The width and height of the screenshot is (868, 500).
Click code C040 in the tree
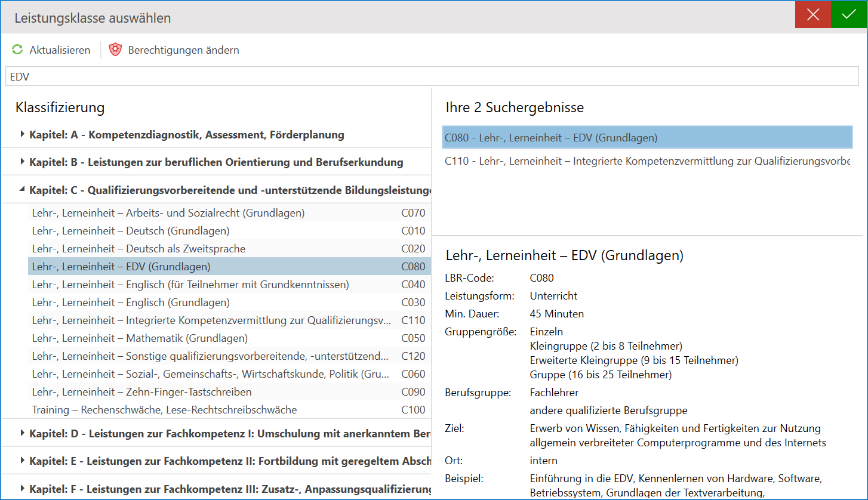413,285
